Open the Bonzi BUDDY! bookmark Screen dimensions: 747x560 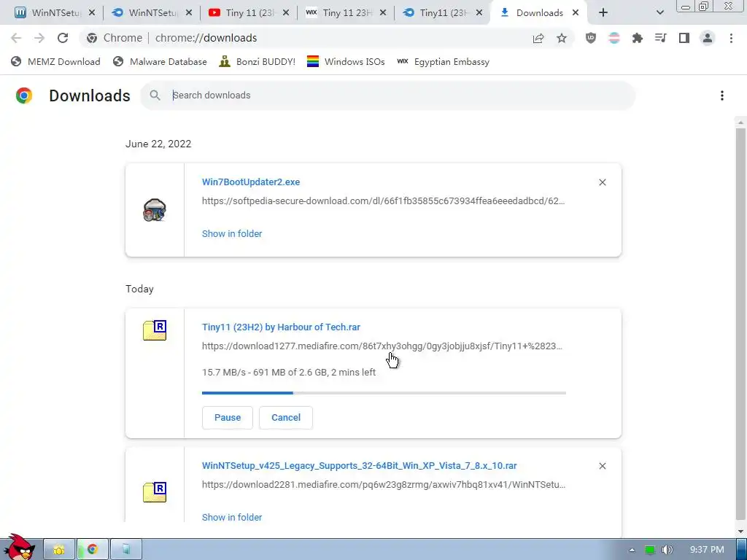258,61
